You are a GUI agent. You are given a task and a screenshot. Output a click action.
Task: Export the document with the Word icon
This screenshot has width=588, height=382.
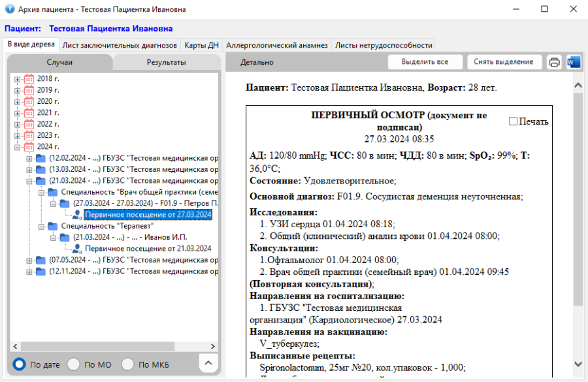574,62
